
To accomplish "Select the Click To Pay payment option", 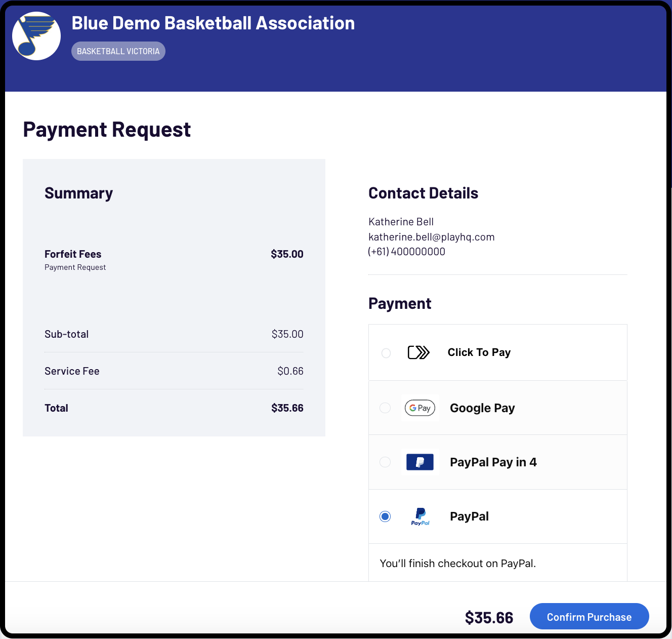I will coord(386,353).
